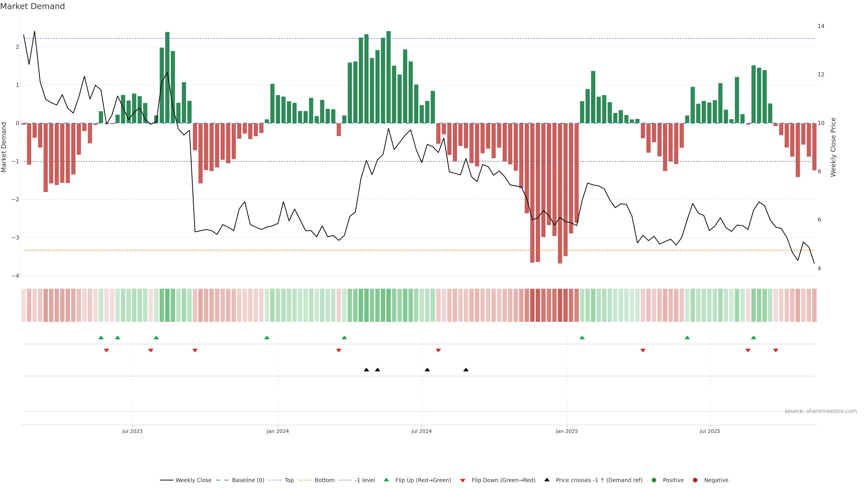Click the black Price crosses -1 legend triangle
Viewport: 868px width, 488px height.
[547, 480]
